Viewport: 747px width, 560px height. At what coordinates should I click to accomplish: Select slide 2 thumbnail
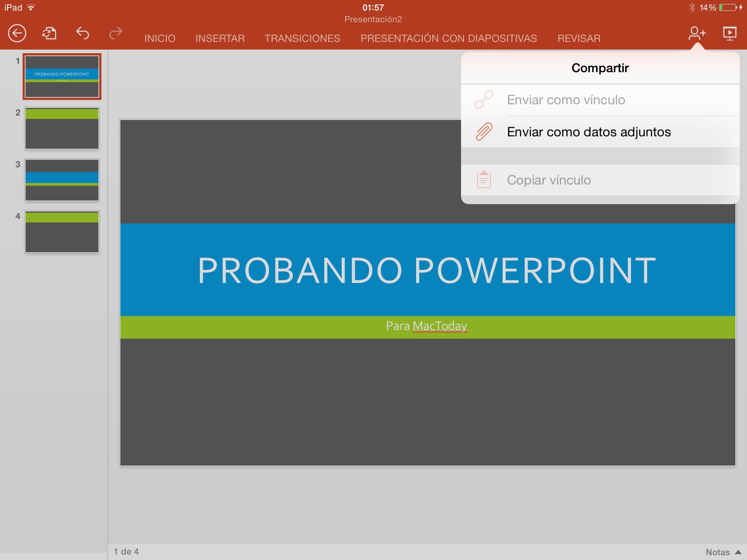click(62, 128)
